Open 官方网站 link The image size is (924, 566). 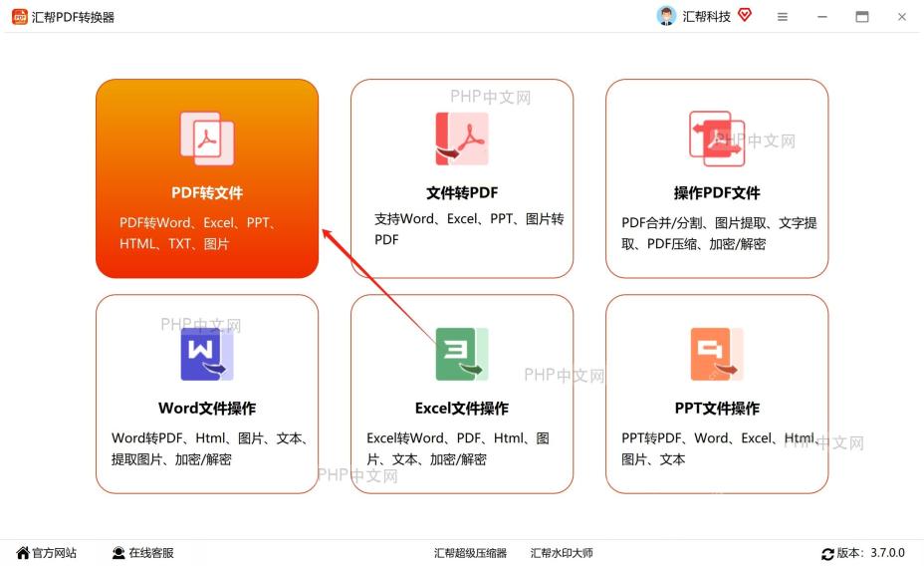click(54, 552)
